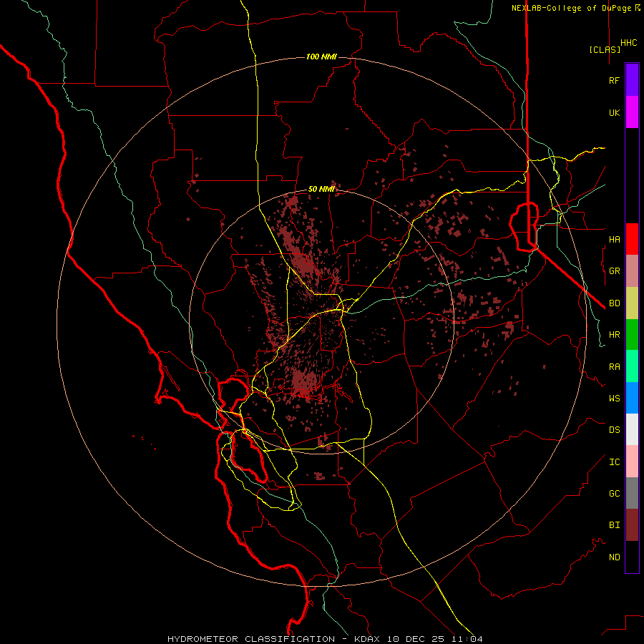
Task: Click the DS legend label
Action: 614,430
